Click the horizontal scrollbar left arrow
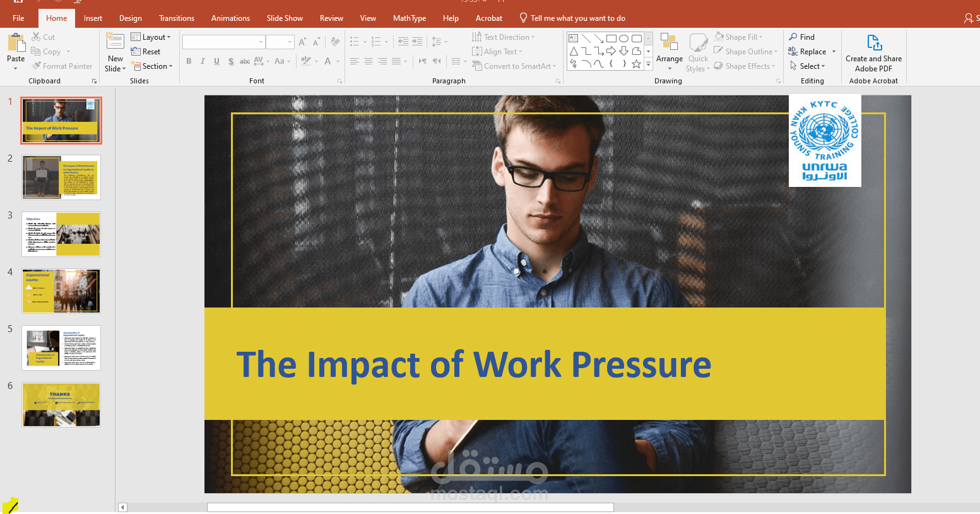Image resolution: width=980 pixels, height=514 pixels. [123, 507]
